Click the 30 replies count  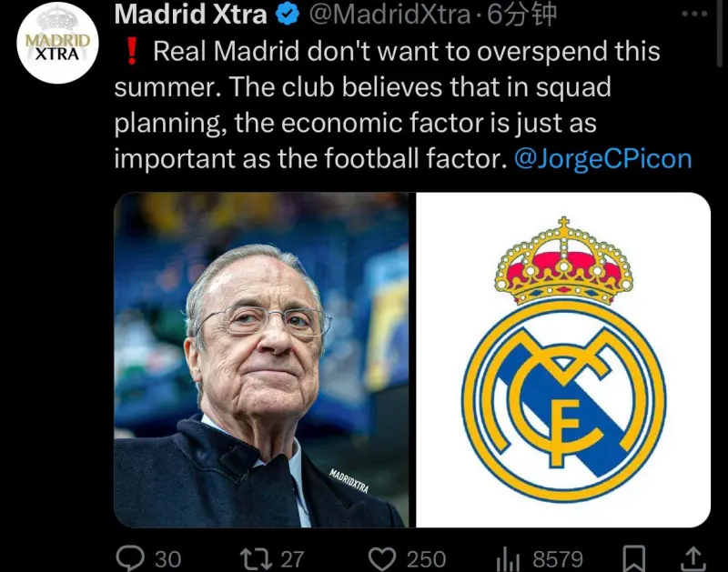tap(167, 559)
